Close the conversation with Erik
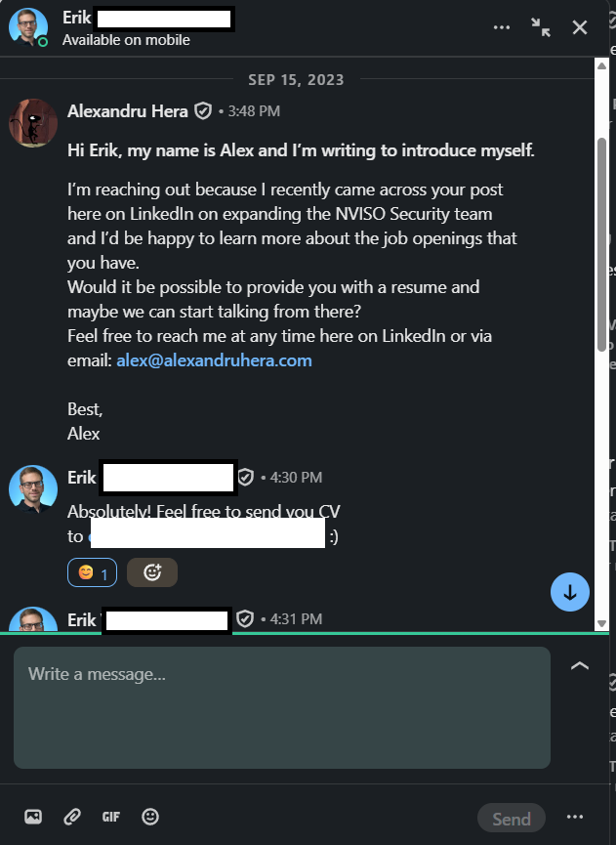Image resolution: width=616 pixels, height=845 pixels. tap(580, 27)
